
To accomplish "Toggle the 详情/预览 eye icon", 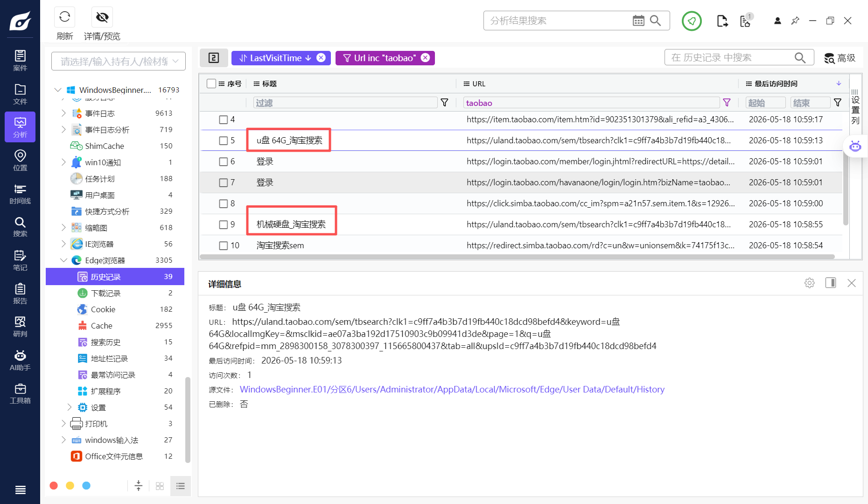I will [102, 17].
